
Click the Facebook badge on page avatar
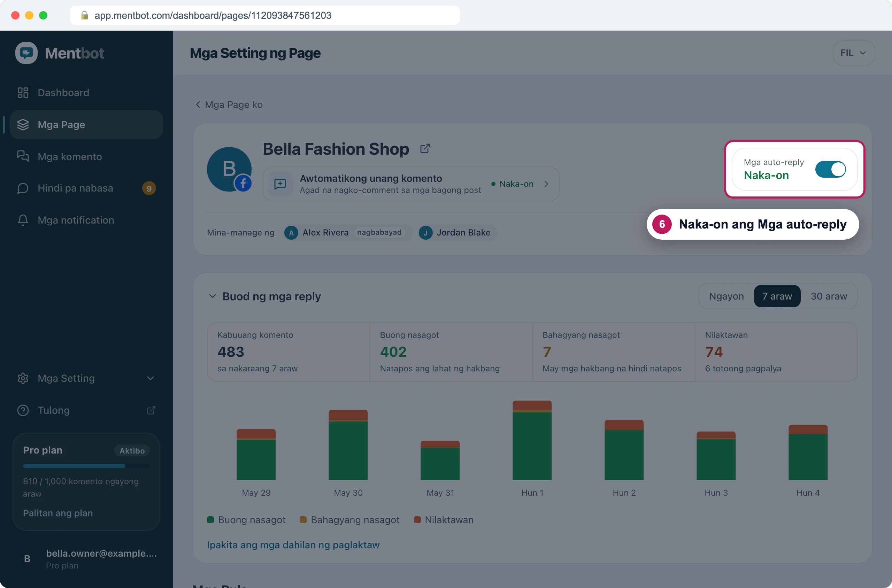[243, 183]
